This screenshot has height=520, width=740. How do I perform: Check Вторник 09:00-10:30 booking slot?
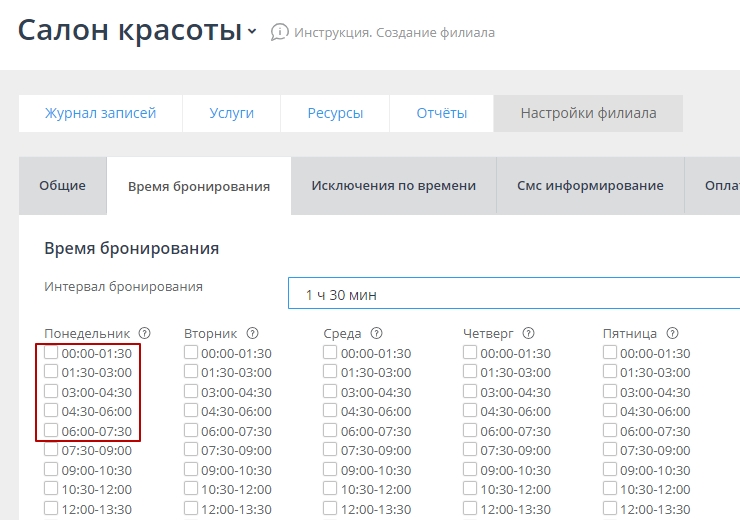[x=191, y=470]
